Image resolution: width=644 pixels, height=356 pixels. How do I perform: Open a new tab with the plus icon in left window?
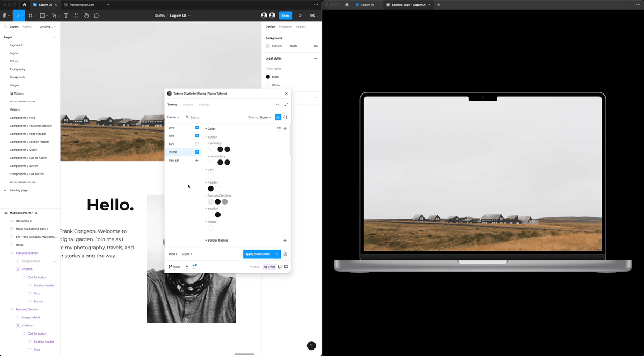point(108,4)
